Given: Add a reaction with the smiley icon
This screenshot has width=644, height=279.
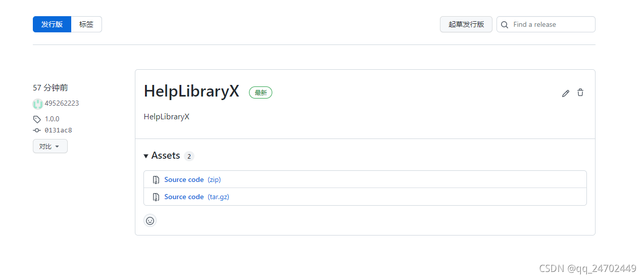Looking at the screenshot, I should point(150,220).
